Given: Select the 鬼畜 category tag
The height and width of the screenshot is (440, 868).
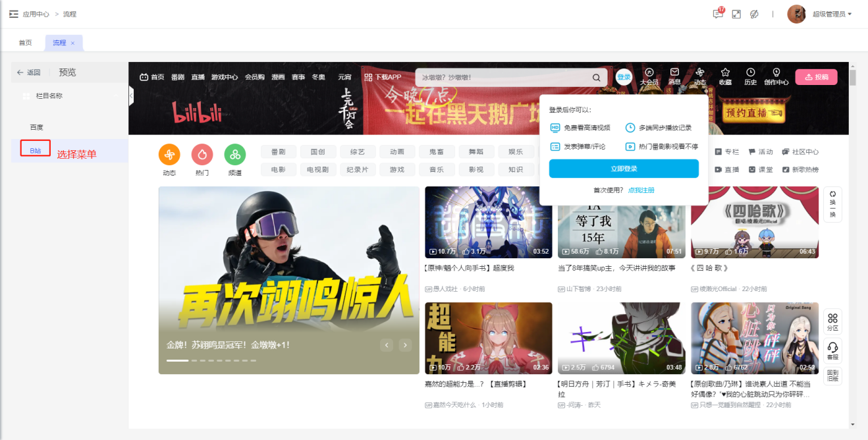Looking at the screenshot, I should point(437,151).
